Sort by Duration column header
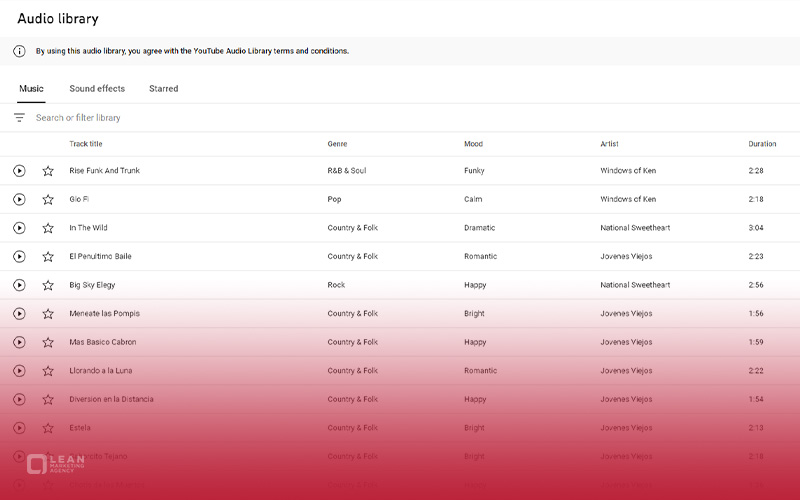The height and width of the screenshot is (500, 800). pos(762,144)
